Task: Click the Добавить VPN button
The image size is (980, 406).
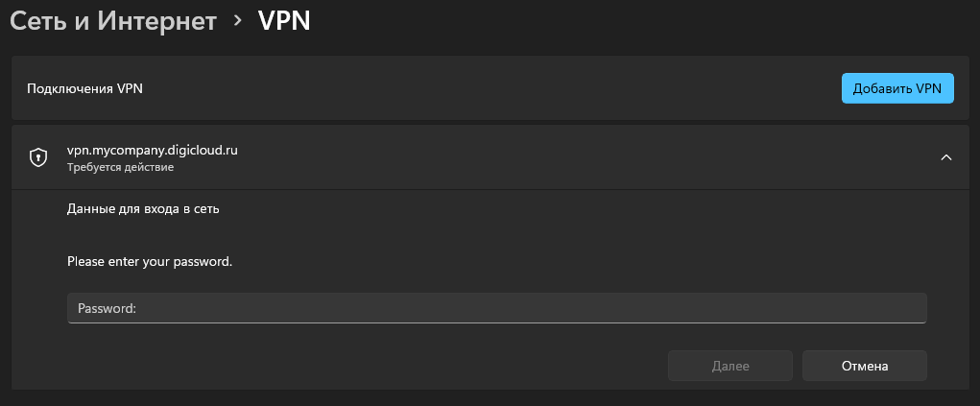Action: pyautogui.click(x=897, y=88)
